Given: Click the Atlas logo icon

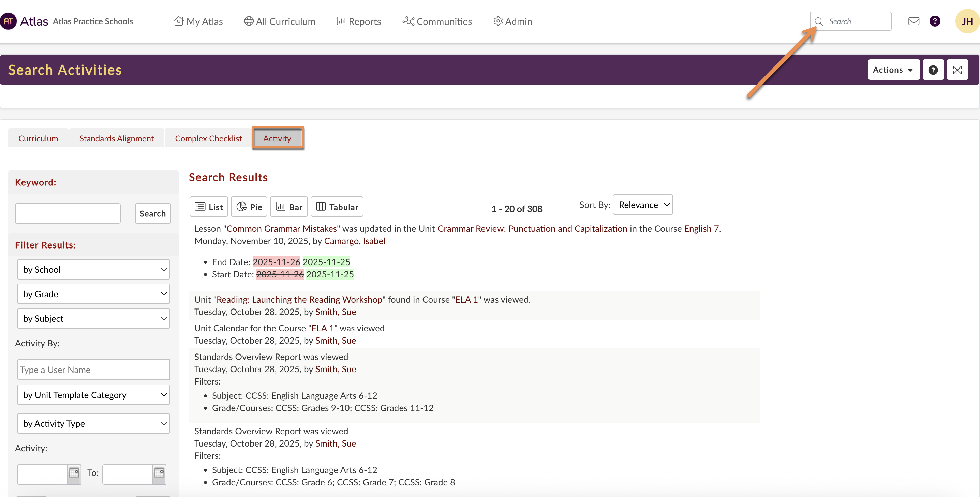Looking at the screenshot, I should coord(9,21).
